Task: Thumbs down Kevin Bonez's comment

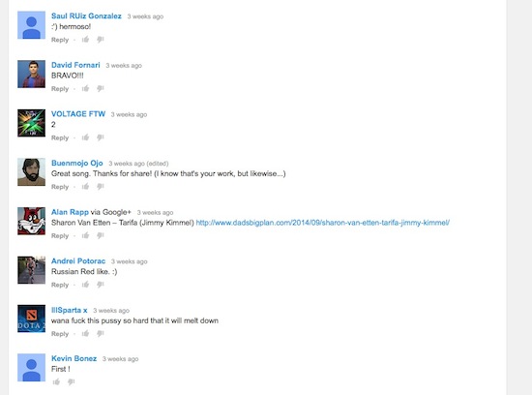Action: pos(71,381)
